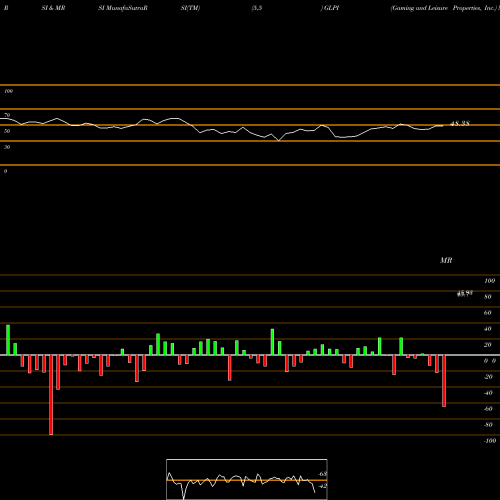
Task: Click the -40 label on MR axis
Action: point(488,393)
